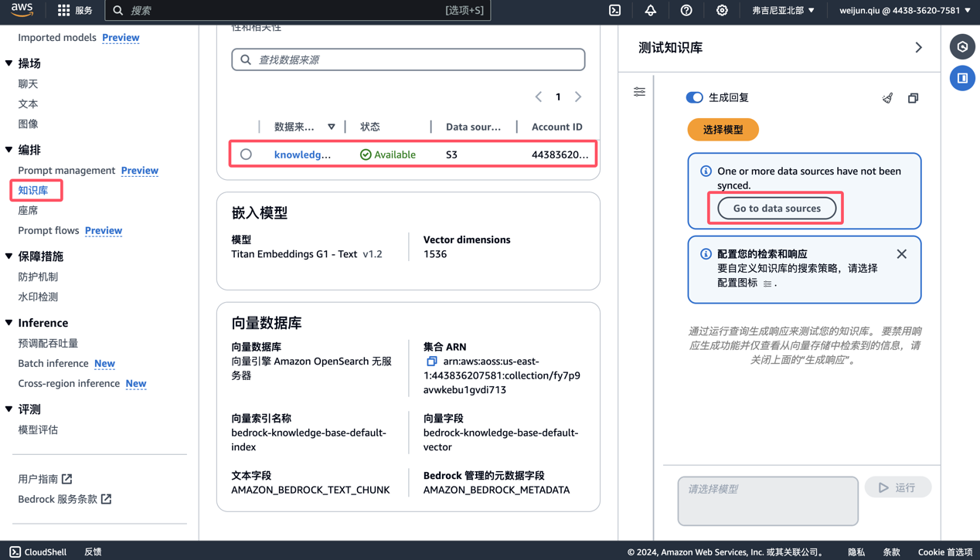Click the feedback link in the footer
The height and width of the screenshot is (560, 980).
[93, 552]
